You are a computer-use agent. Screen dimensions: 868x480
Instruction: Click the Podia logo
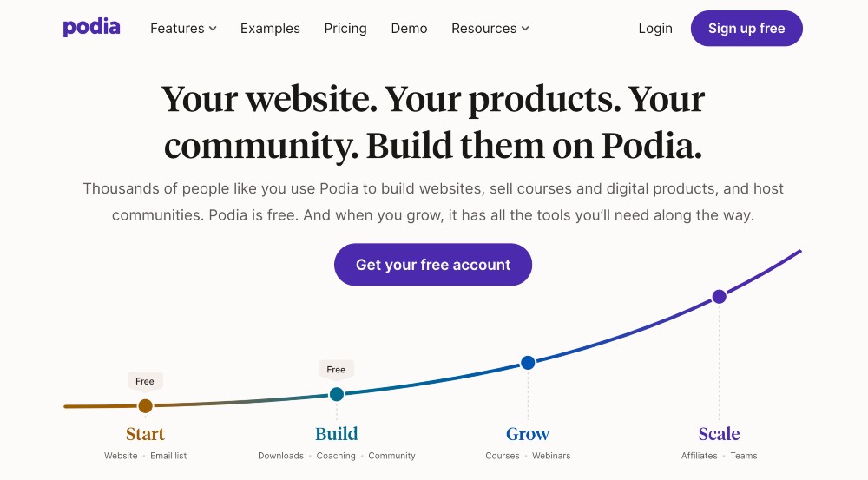point(91,28)
